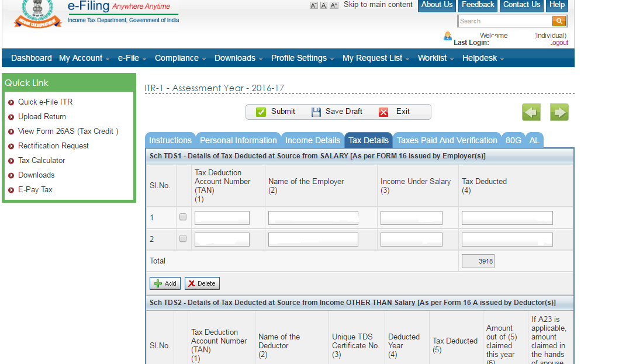Increase font size using the A+ icon

pos(334,5)
